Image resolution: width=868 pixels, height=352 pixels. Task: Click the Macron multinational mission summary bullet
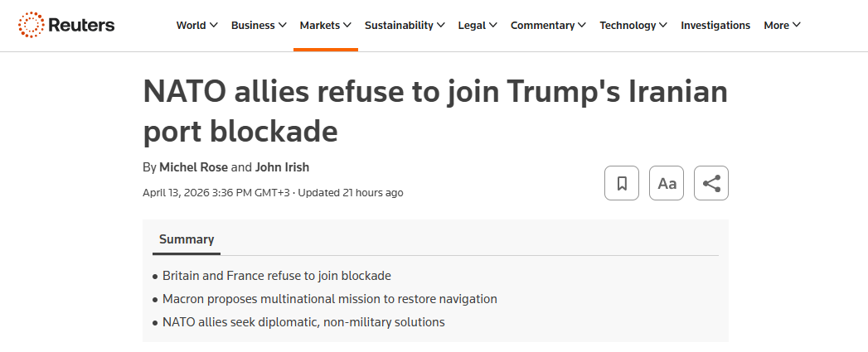(x=329, y=298)
